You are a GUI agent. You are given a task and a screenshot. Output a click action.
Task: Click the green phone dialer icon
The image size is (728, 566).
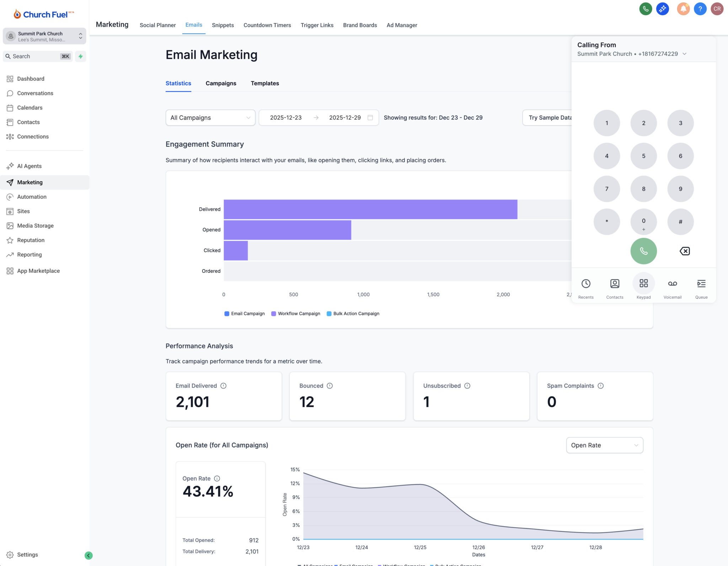pos(646,9)
